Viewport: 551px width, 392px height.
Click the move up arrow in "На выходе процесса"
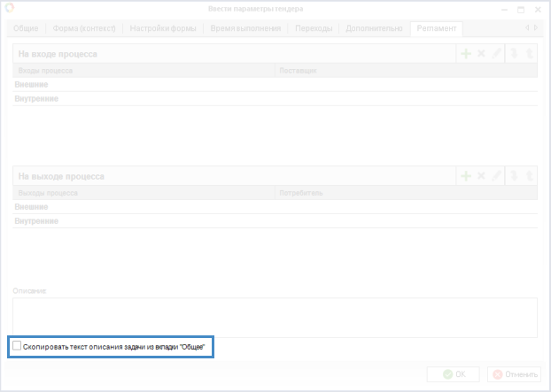coord(529,176)
